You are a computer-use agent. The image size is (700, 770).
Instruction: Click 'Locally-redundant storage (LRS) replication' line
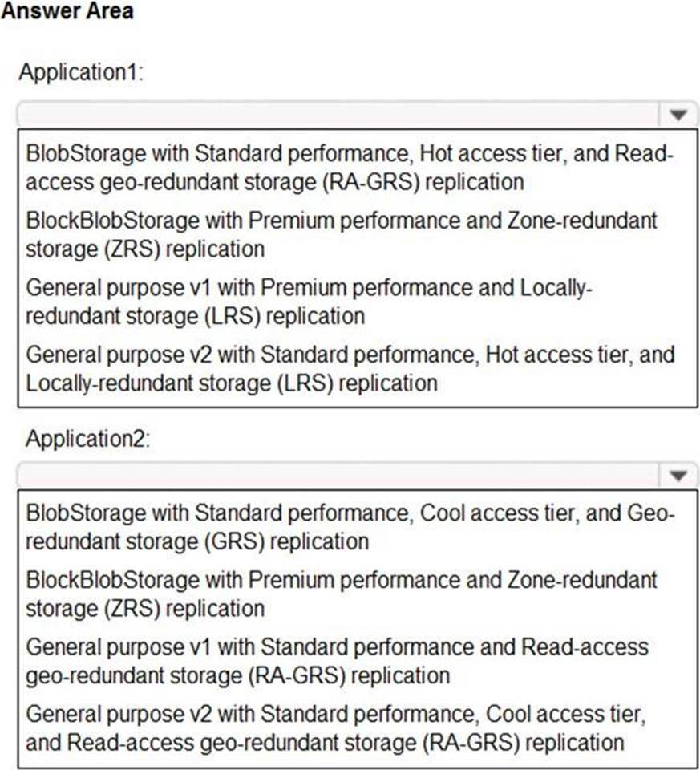coord(232,383)
